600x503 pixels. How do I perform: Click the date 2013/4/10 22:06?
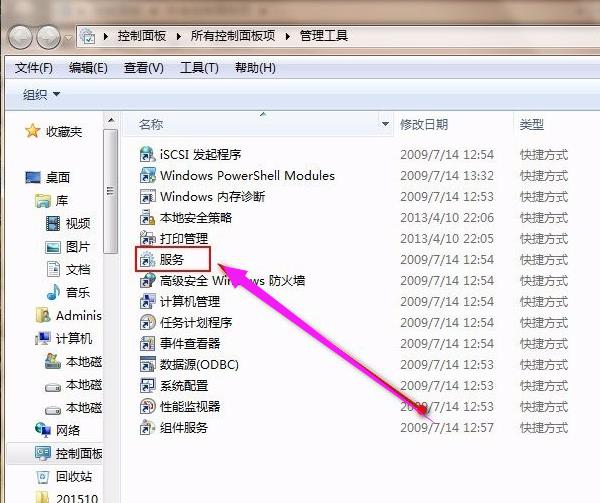pyautogui.click(x=447, y=218)
